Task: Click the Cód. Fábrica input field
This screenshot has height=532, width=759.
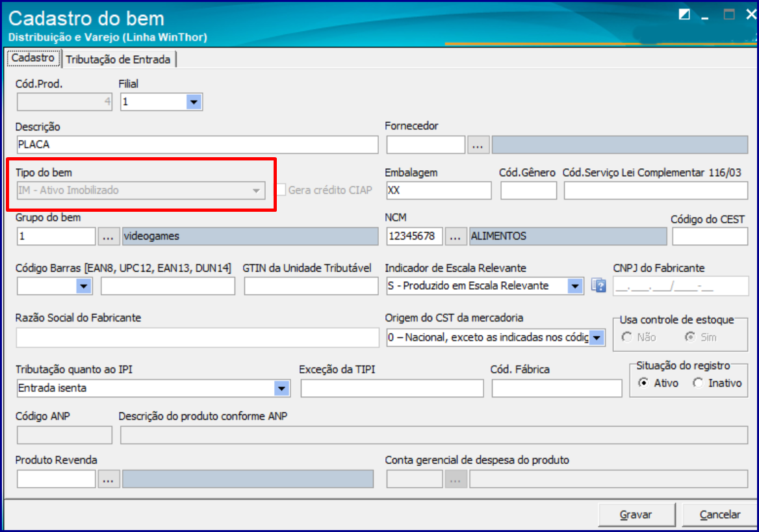Action: (x=557, y=388)
